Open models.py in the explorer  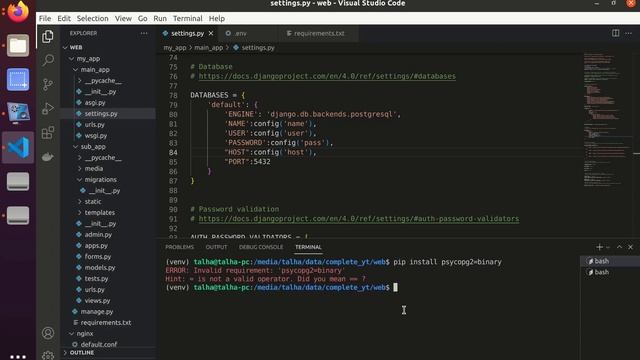pos(100,268)
